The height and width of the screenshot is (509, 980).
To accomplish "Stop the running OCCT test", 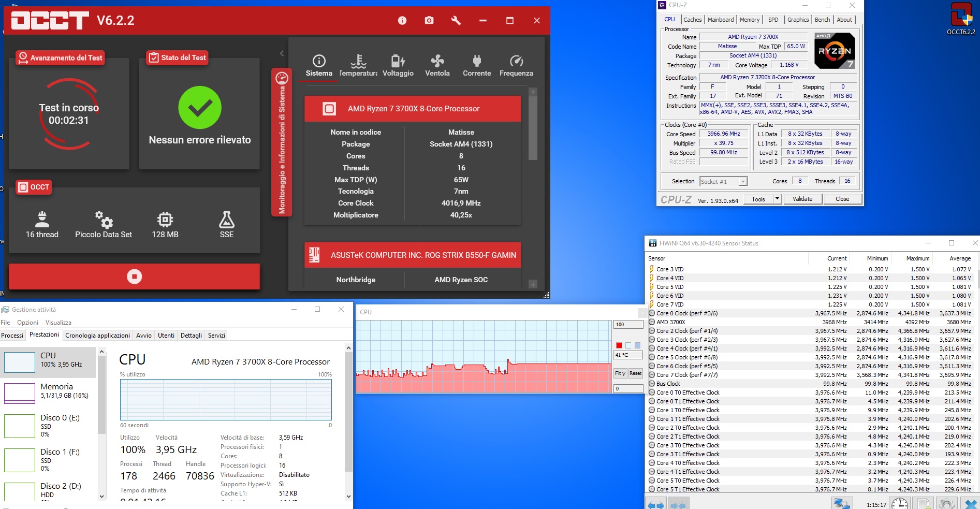I will [x=135, y=277].
